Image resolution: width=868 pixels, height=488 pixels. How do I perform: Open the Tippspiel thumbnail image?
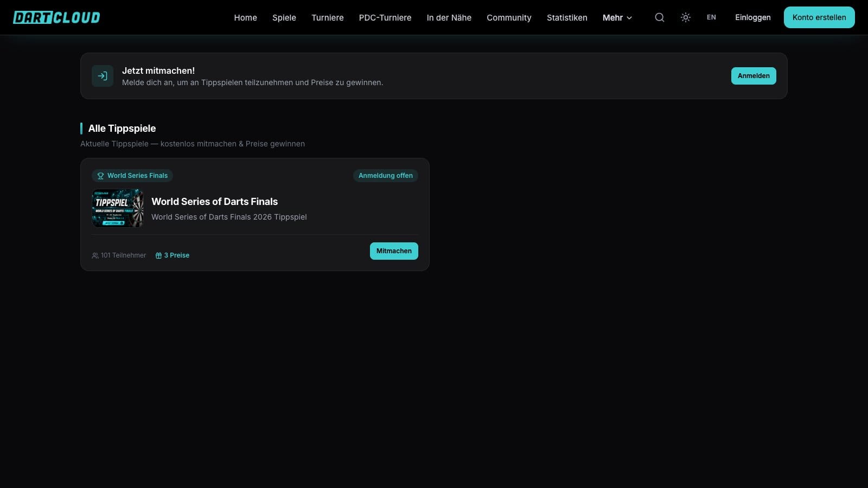coord(118,208)
